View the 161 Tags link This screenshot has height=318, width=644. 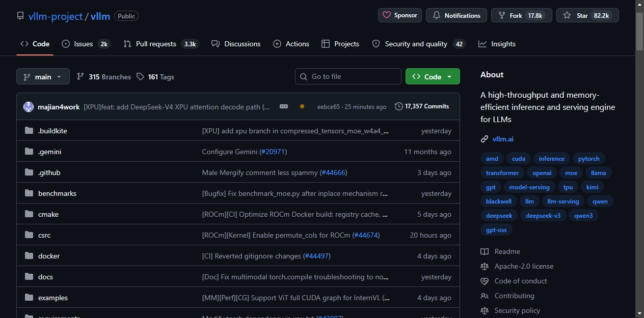155,77
